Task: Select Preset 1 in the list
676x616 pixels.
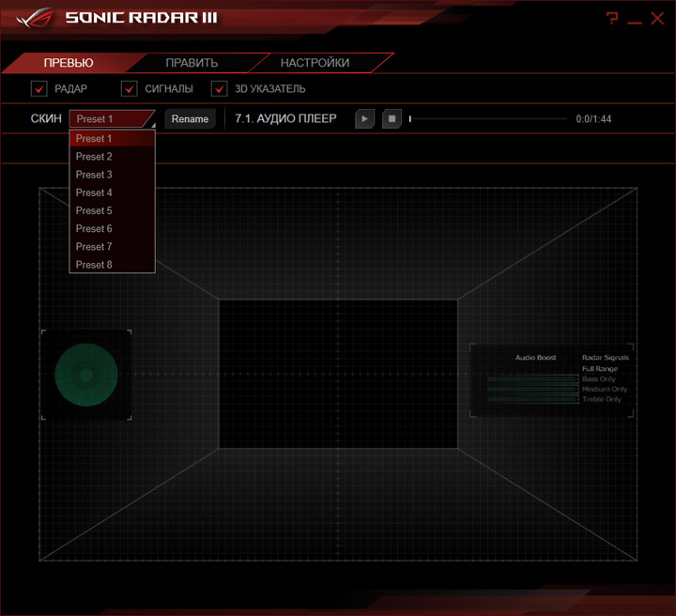Action: click(x=112, y=138)
